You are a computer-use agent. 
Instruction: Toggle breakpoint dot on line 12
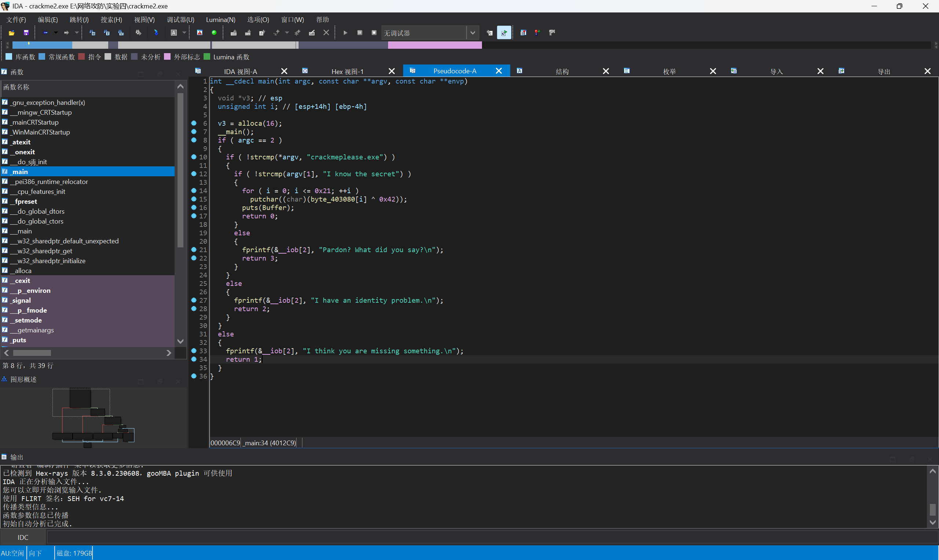click(194, 174)
